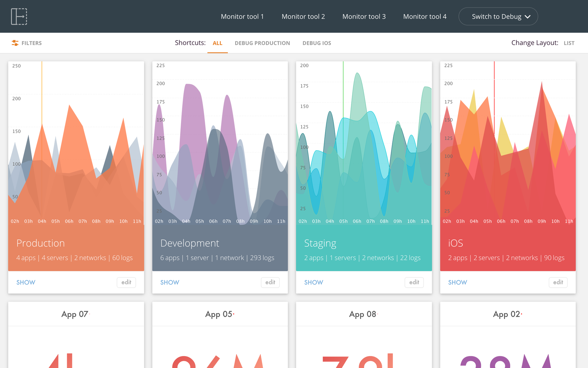This screenshot has height=368, width=588.
Task: Select the ALL shortcuts tab
Action: (217, 43)
